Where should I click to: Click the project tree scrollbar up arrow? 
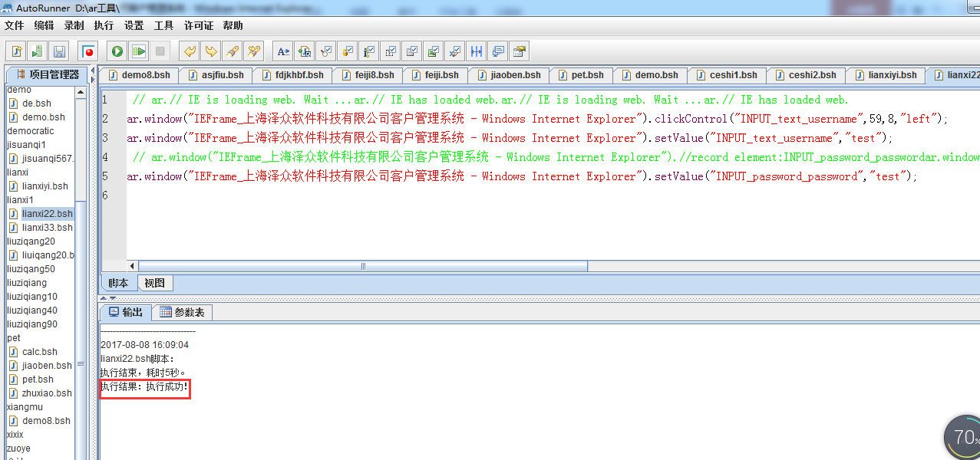[81, 91]
